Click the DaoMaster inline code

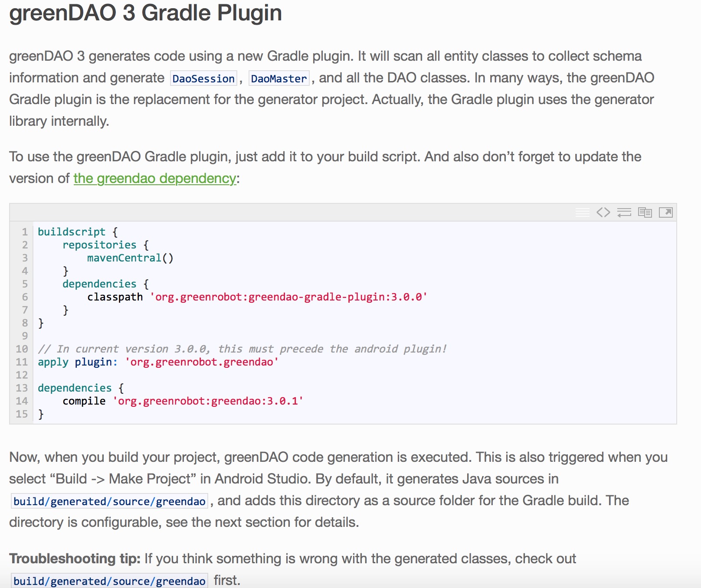279,78
